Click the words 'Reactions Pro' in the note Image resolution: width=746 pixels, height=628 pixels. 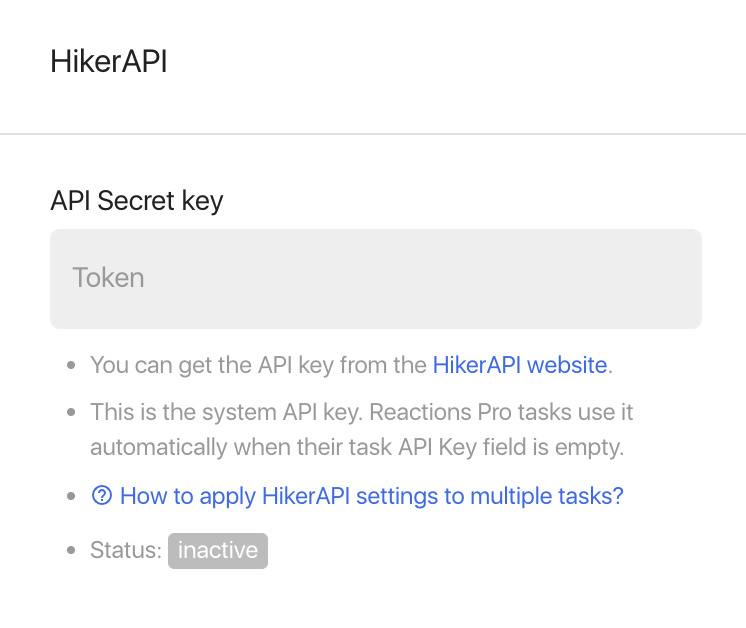click(441, 412)
